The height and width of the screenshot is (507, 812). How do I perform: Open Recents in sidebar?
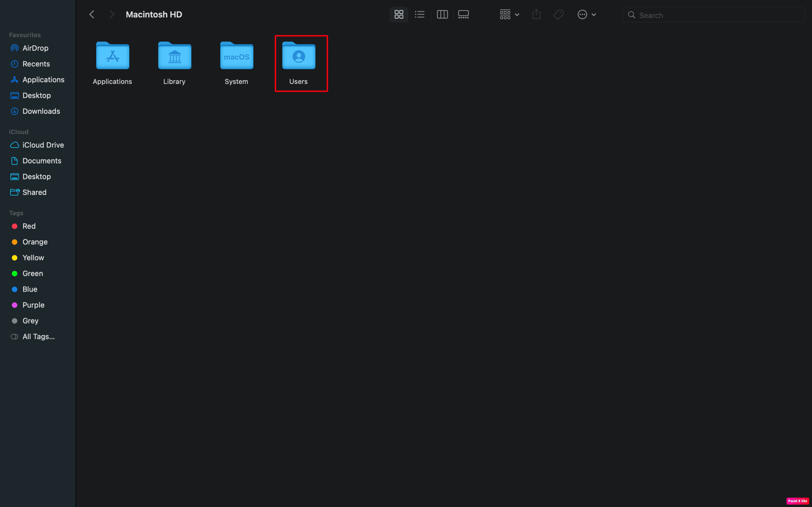36,64
